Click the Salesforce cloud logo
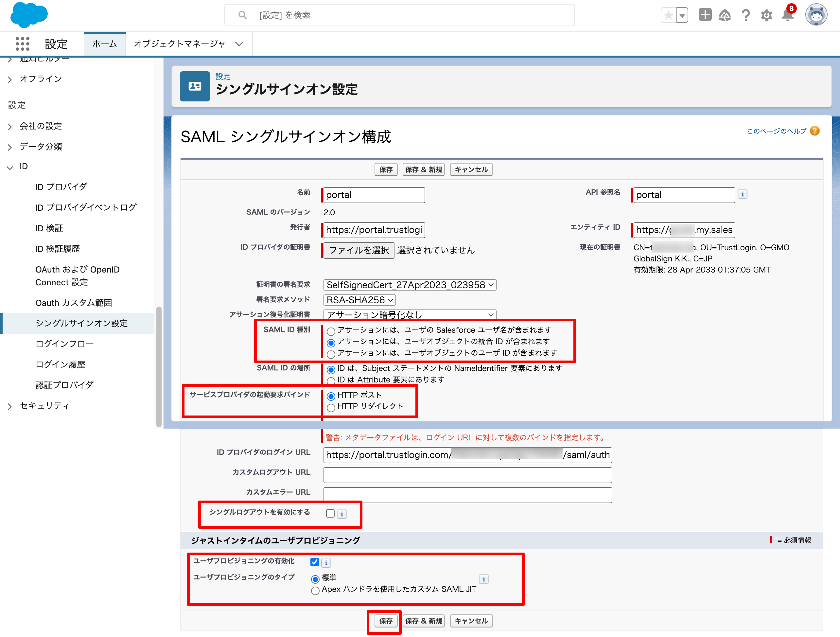The image size is (840, 637). point(29,15)
